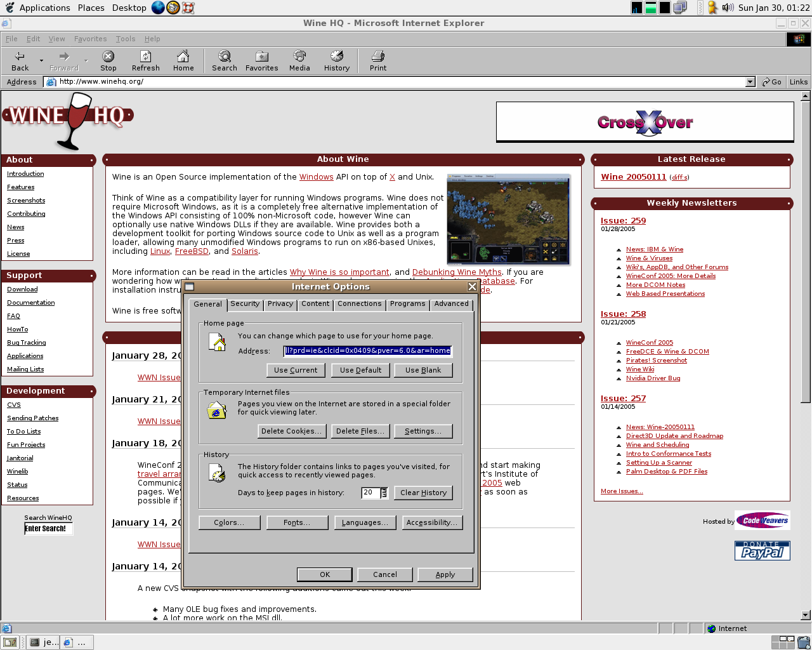Click the Show Desktop button in bottom panel
Image resolution: width=812 pixels, height=650 pixels.
9,642
